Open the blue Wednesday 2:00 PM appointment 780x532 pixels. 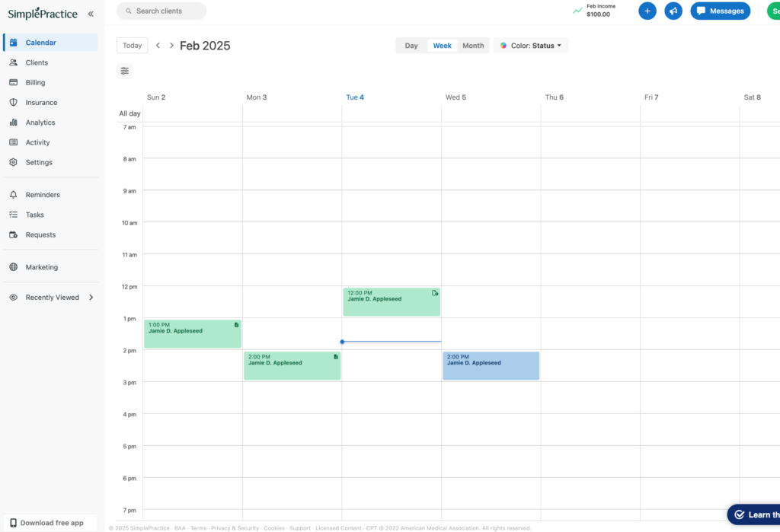[x=491, y=366]
